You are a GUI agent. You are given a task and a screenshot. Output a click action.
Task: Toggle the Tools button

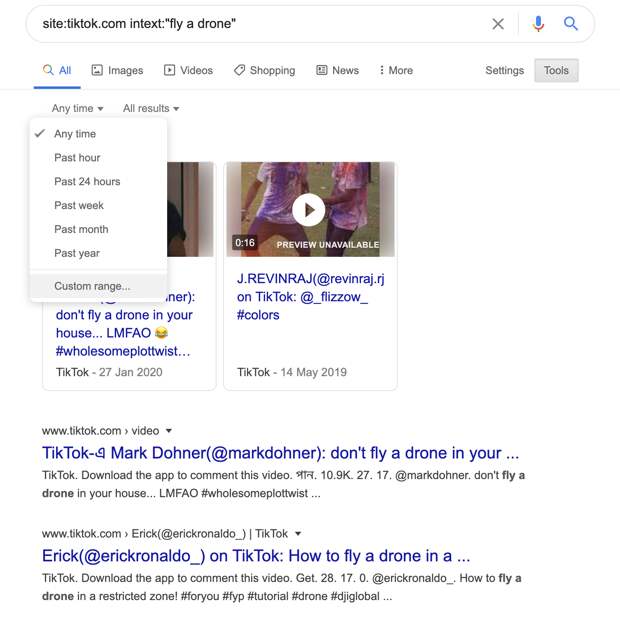(556, 70)
